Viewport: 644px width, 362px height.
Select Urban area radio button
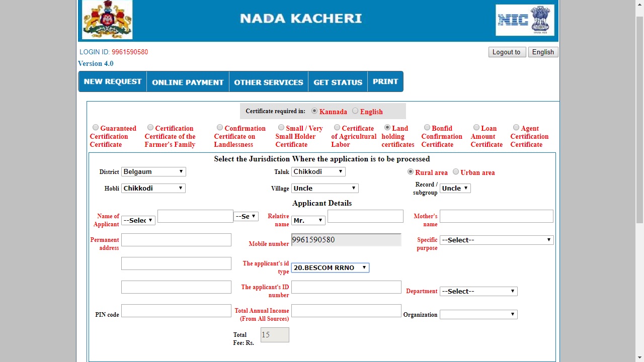tap(456, 172)
